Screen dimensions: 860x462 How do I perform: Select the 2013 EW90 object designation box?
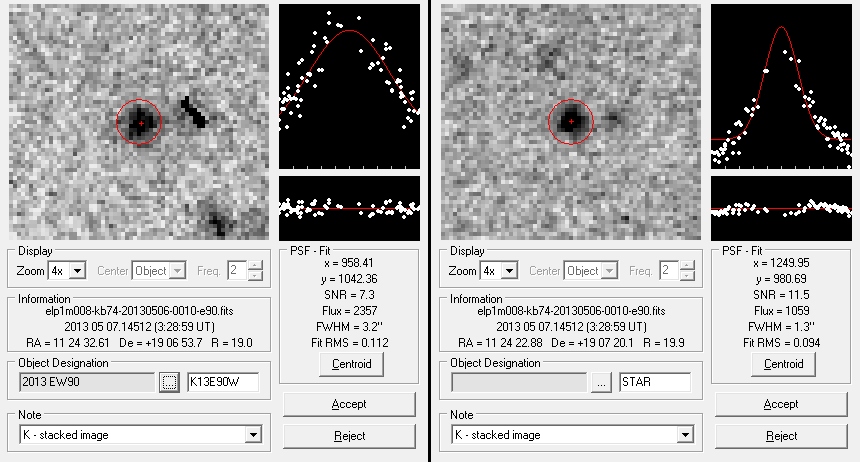(86, 382)
